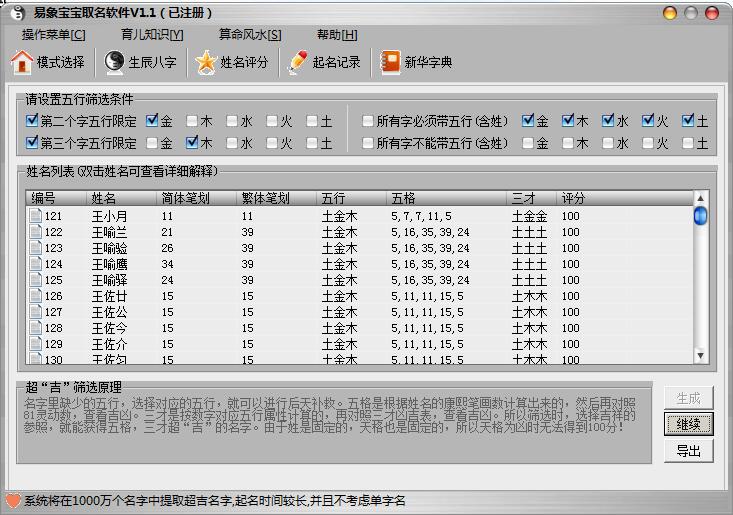Image resolution: width=733 pixels, height=515 pixels.
Task: Click the heart icon in status bar
Action: 12,500
